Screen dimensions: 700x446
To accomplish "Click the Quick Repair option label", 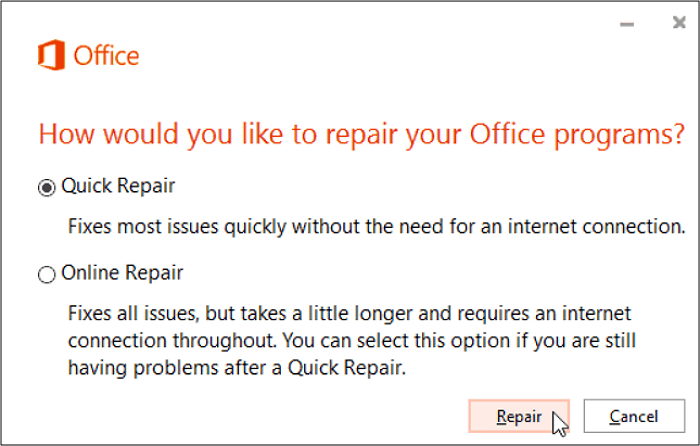I will tap(118, 186).
